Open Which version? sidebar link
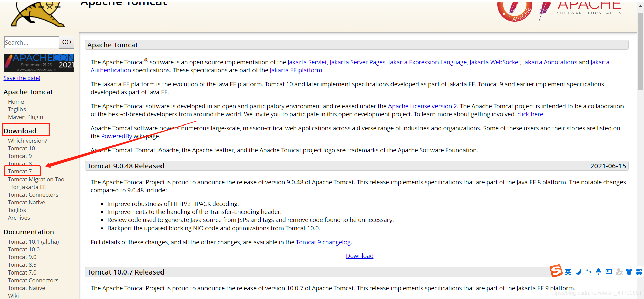644x299 pixels. coord(28,141)
